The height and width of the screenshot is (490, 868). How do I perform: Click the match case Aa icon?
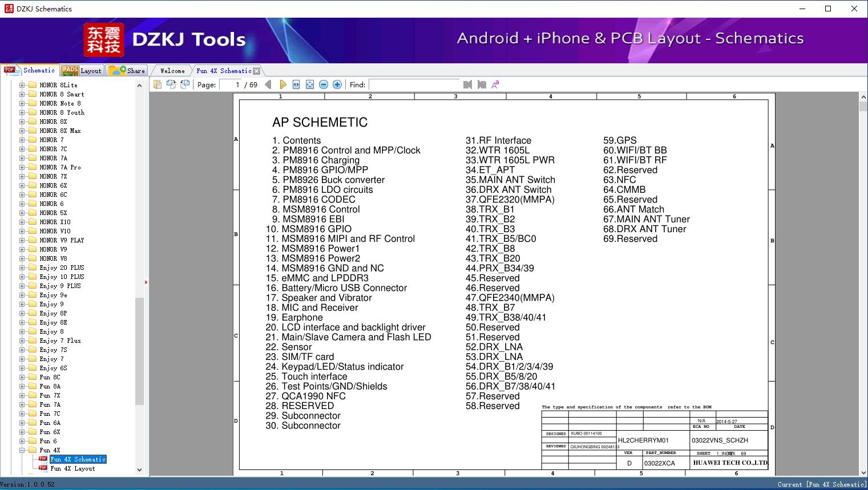[495, 84]
